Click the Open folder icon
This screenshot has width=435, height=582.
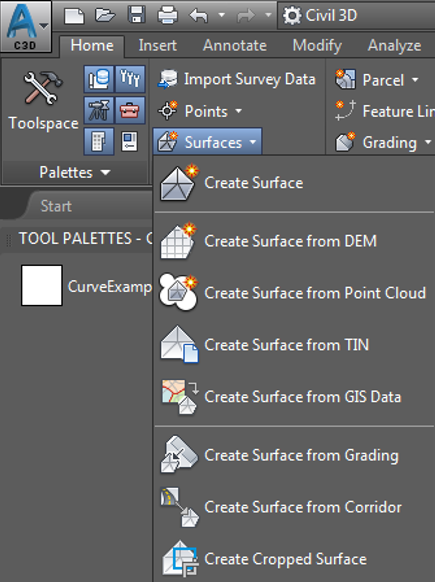coord(105,16)
